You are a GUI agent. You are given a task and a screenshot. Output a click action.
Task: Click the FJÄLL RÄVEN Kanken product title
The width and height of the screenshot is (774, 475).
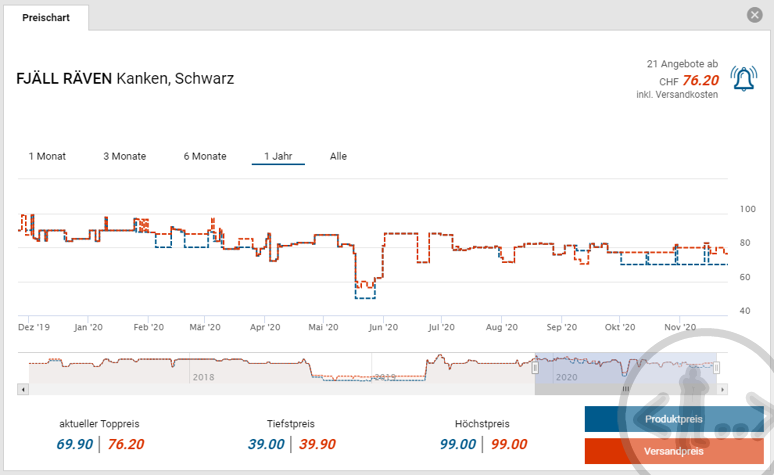125,78
